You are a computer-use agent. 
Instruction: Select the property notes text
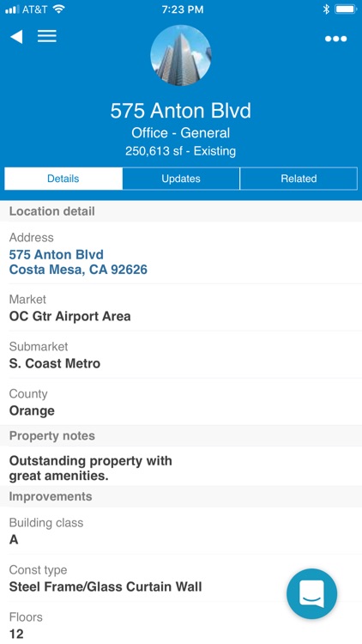[90, 468]
